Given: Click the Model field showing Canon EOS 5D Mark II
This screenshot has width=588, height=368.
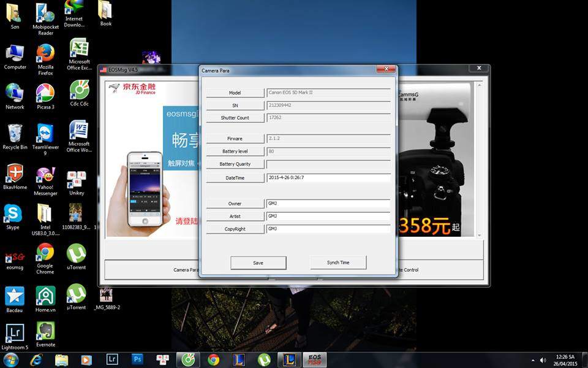Looking at the screenshot, I should pos(328,93).
